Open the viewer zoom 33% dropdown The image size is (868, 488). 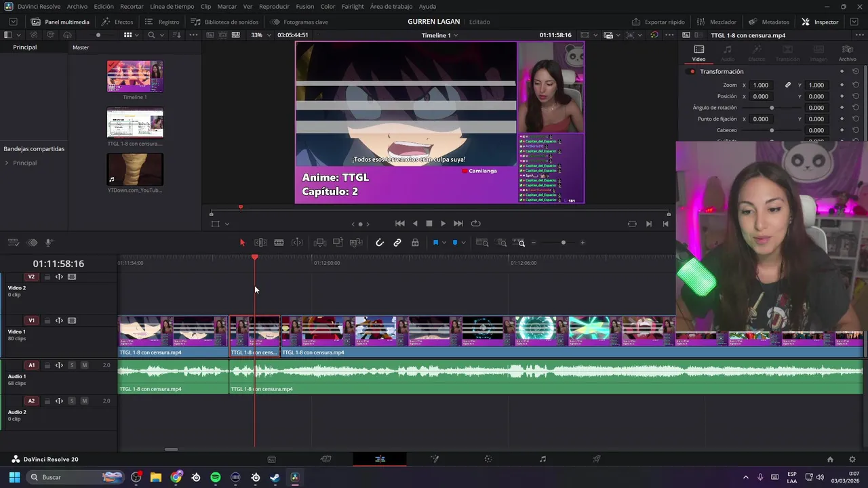point(262,35)
